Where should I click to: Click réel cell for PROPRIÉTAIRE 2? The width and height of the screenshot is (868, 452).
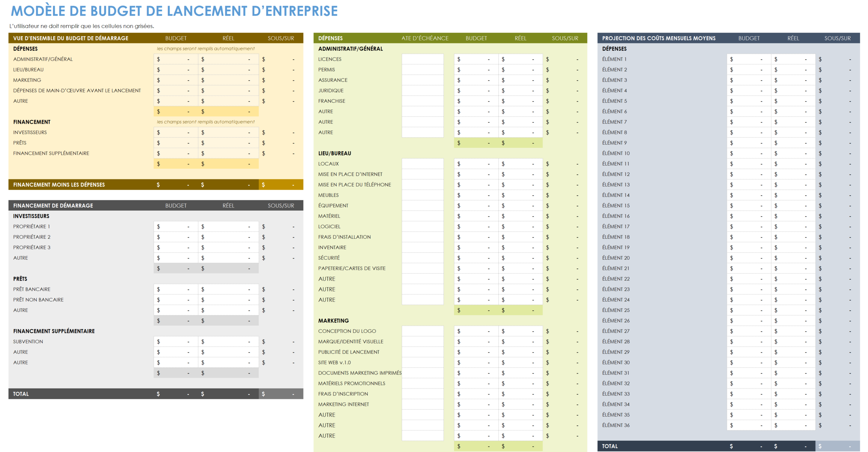228,237
